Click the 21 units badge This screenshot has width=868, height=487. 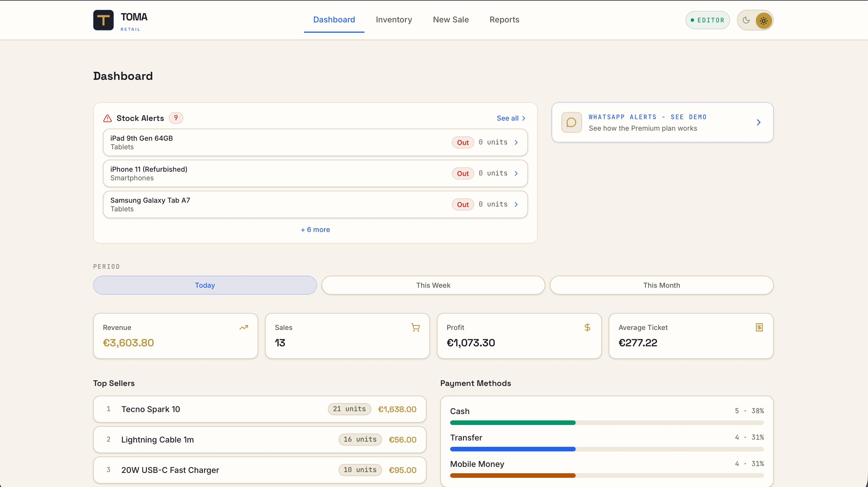[349, 409]
